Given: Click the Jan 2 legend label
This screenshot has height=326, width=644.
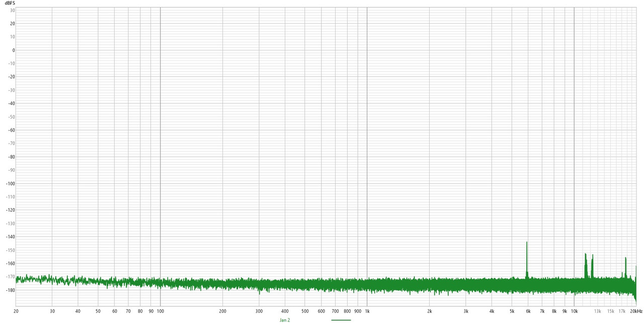Looking at the screenshot, I should [285, 320].
